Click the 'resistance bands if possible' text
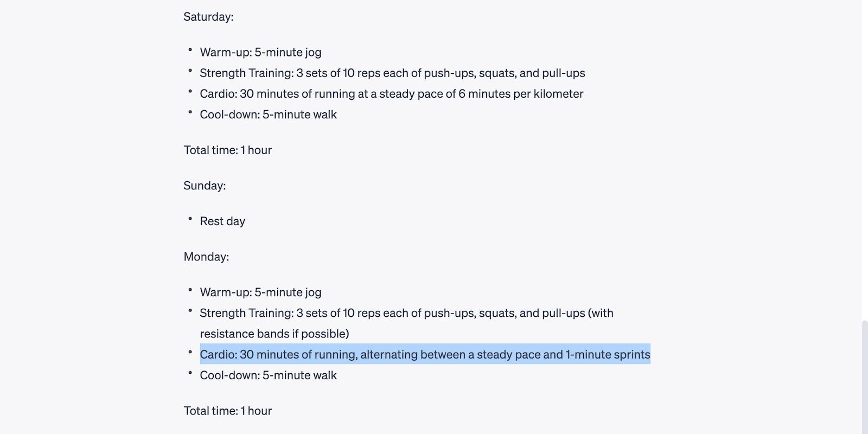This screenshot has width=868, height=434. point(274,334)
